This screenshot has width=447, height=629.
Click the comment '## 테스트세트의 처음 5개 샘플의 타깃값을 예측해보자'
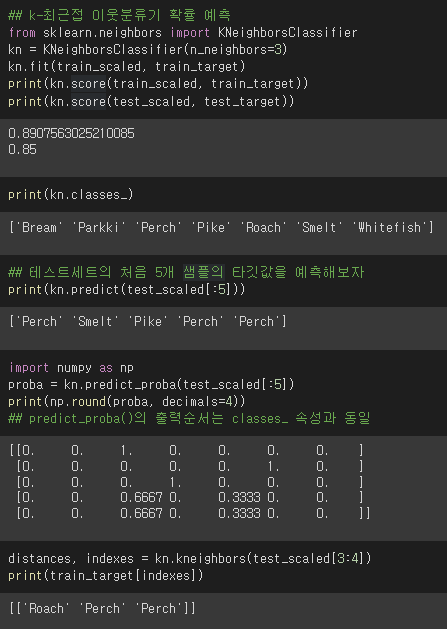[186, 272]
